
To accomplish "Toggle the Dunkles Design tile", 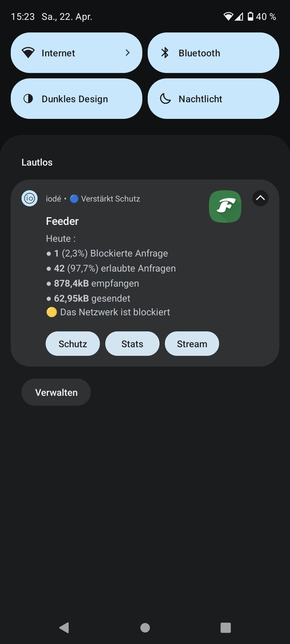I will click(77, 99).
